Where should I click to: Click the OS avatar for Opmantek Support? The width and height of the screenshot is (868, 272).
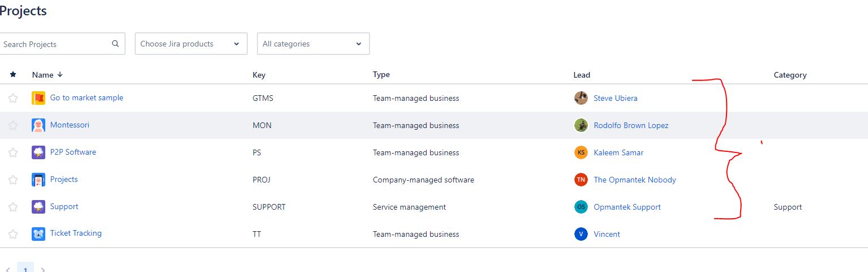pyautogui.click(x=581, y=207)
